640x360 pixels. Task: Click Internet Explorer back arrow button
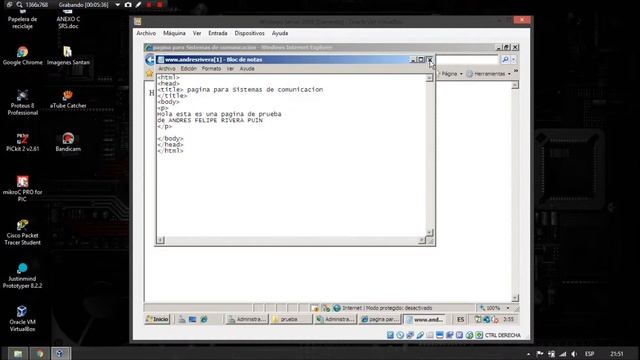pyautogui.click(x=150, y=60)
